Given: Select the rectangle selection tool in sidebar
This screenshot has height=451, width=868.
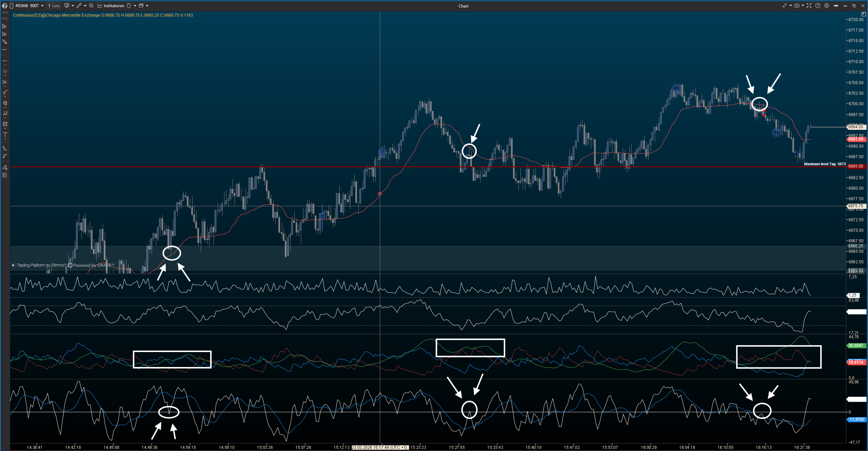Looking at the screenshot, I should 5,18.
